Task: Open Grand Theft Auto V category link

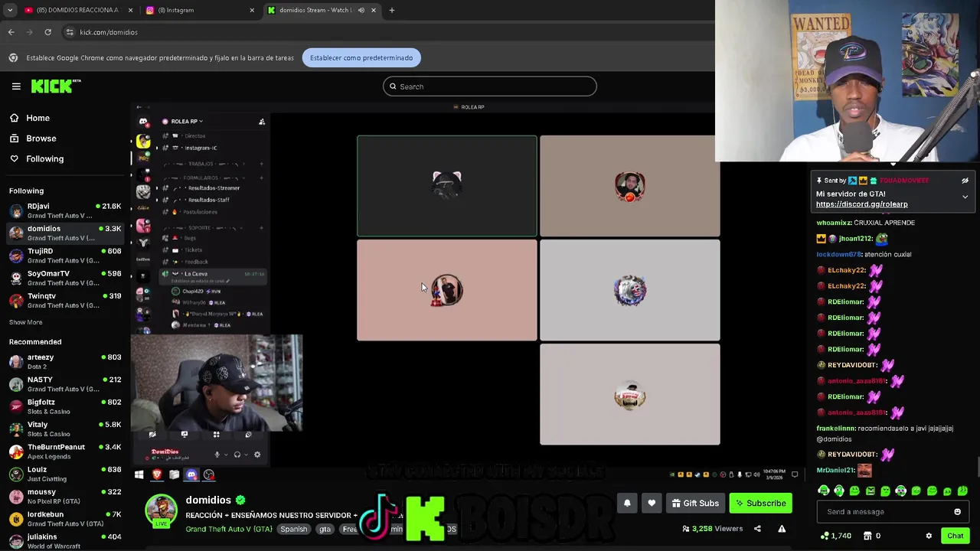Action: point(229,529)
